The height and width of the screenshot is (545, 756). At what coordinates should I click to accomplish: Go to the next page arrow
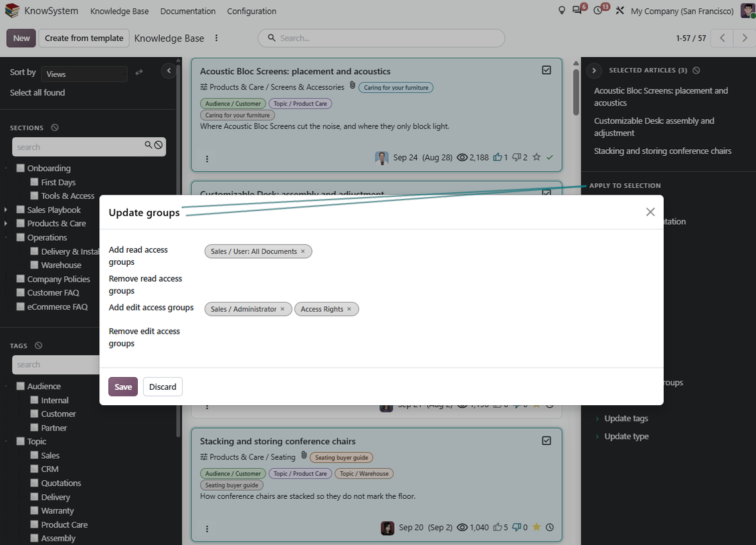pos(745,38)
